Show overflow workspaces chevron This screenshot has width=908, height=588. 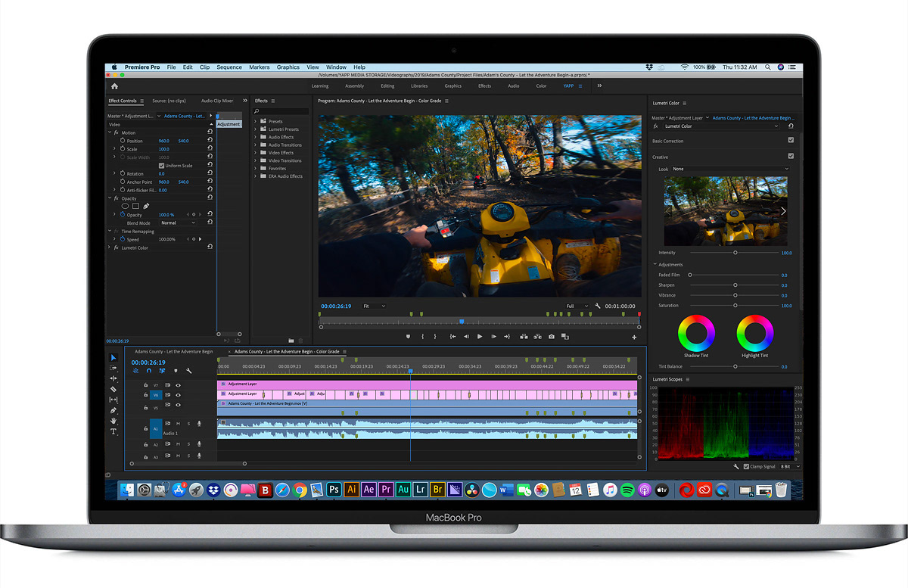click(x=599, y=86)
